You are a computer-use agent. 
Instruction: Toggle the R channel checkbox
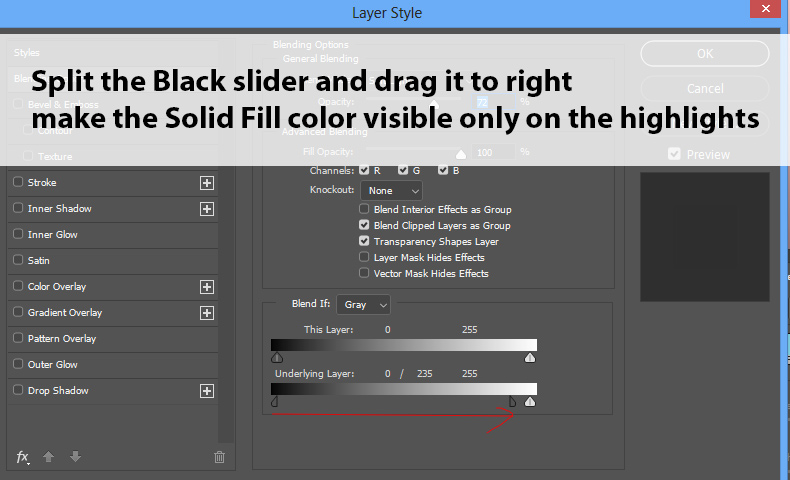(x=364, y=170)
